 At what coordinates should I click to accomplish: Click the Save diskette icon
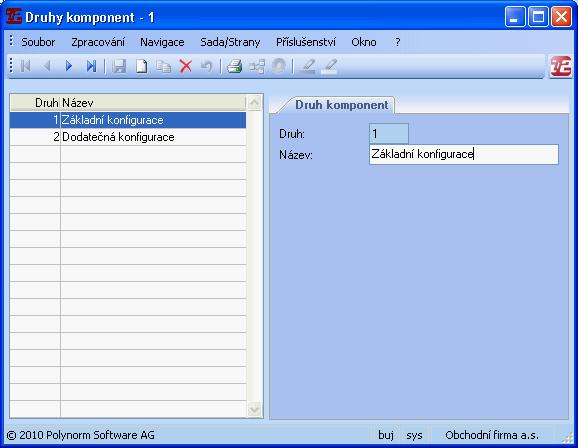pos(119,66)
